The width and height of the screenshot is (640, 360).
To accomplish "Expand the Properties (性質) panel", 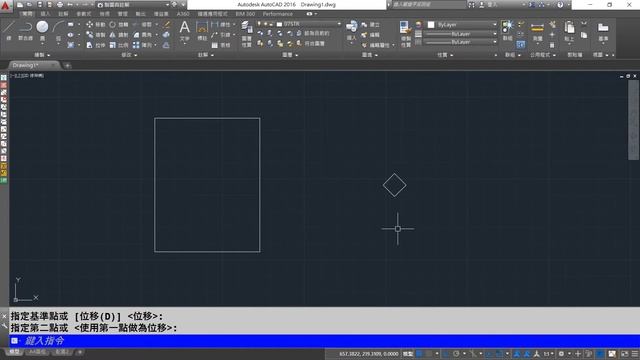I will [x=445, y=55].
